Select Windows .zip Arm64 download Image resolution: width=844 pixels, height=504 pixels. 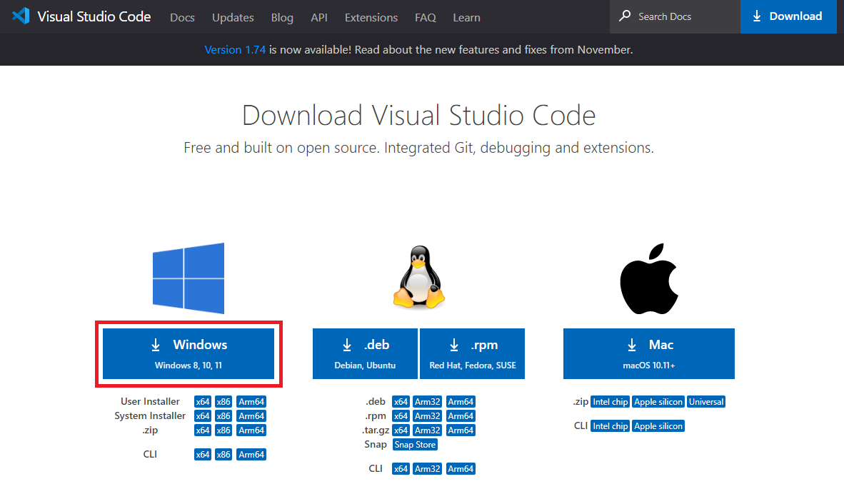251,430
